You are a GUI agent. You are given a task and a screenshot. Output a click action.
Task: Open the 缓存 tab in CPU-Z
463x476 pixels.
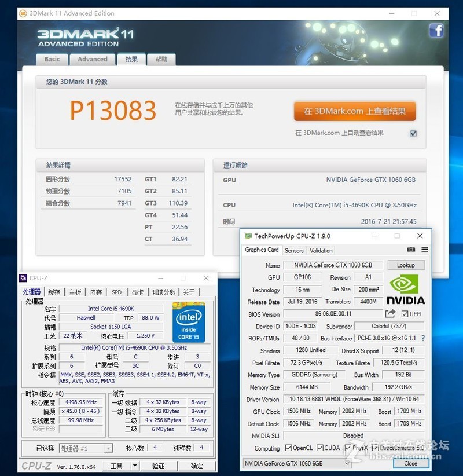pos(54,291)
